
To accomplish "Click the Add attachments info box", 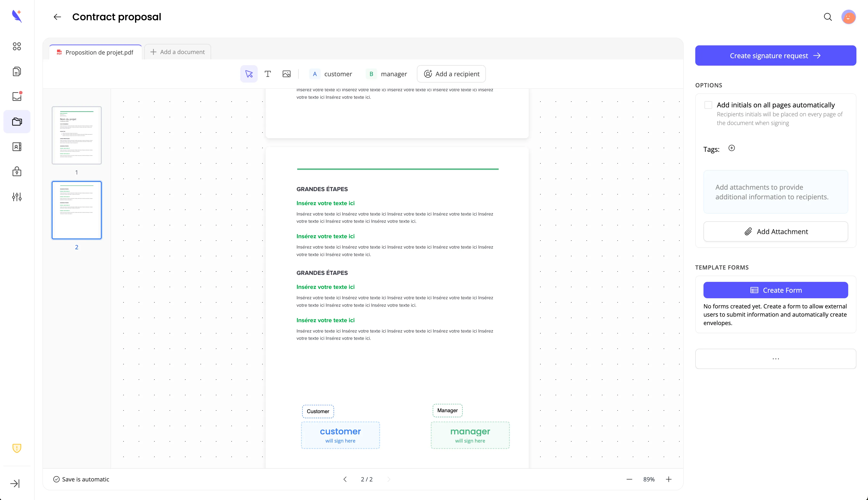I will click(x=776, y=192).
